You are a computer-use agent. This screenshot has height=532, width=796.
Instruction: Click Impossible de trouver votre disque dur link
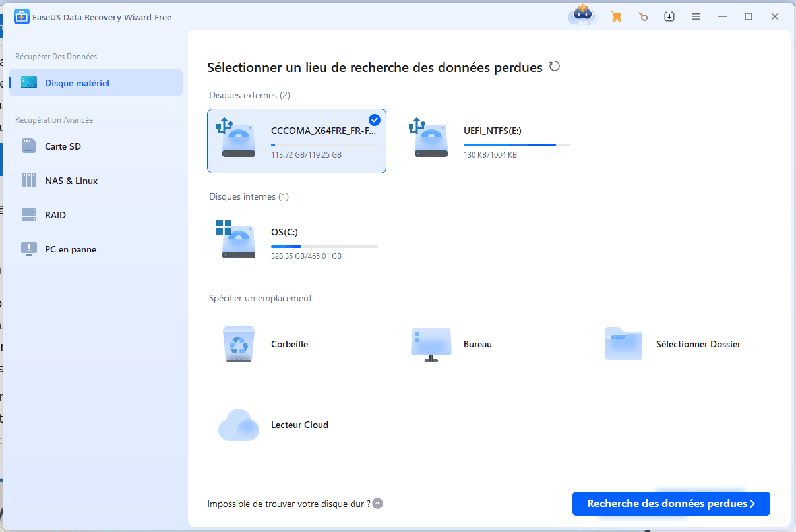[289, 504]
